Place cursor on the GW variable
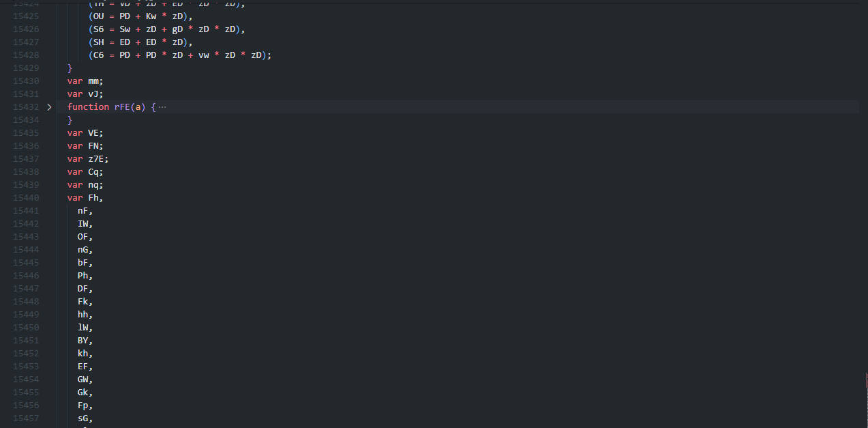This screenshot has height=428, width=868. click(x=83, y=380)
